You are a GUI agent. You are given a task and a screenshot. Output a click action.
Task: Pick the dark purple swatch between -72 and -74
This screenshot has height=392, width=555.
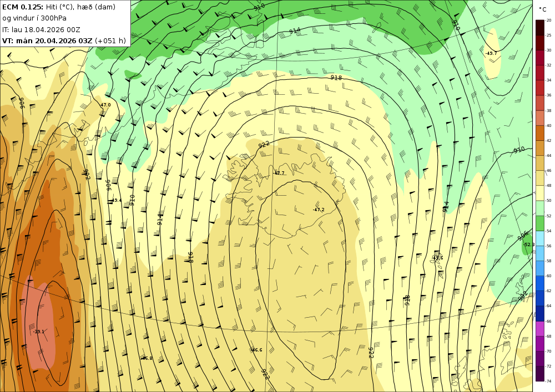(x=540, y=374)
